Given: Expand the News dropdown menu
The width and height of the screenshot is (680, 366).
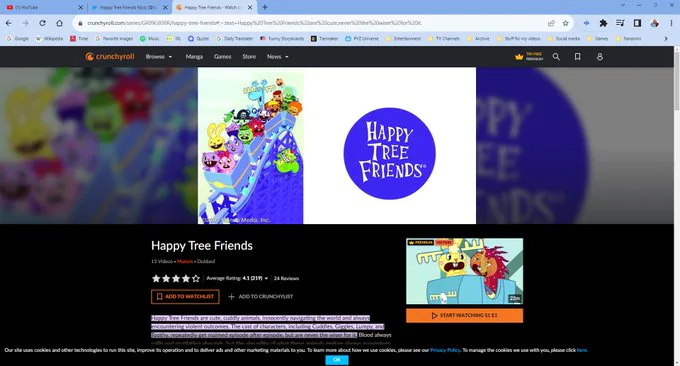Looking at the screenshot, I should (278, 57).
